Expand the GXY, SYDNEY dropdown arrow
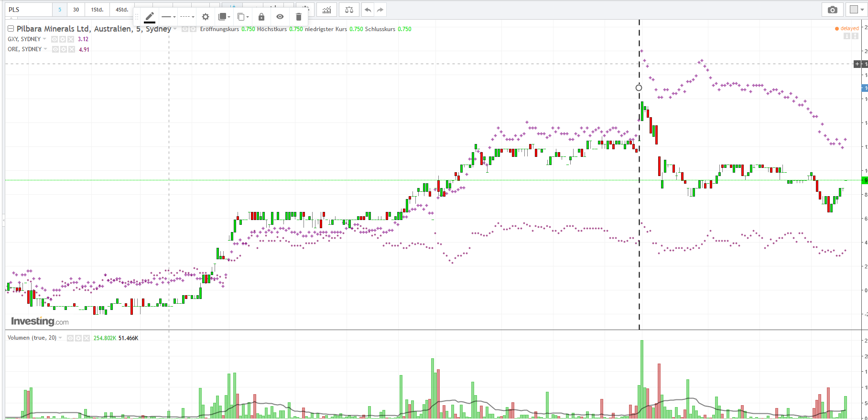 45,39
